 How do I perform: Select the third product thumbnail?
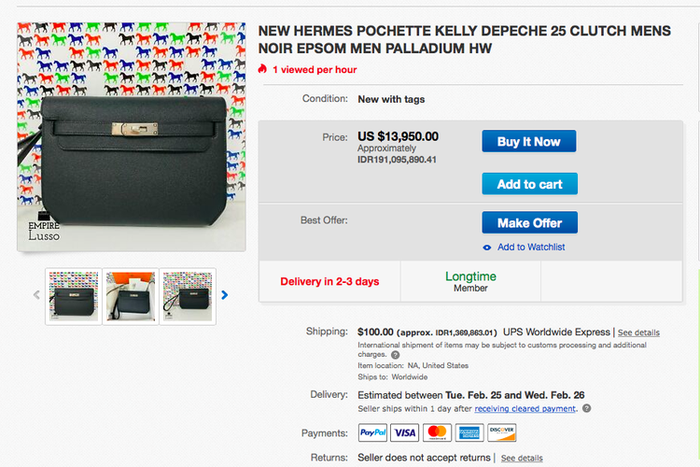(188, 296)
